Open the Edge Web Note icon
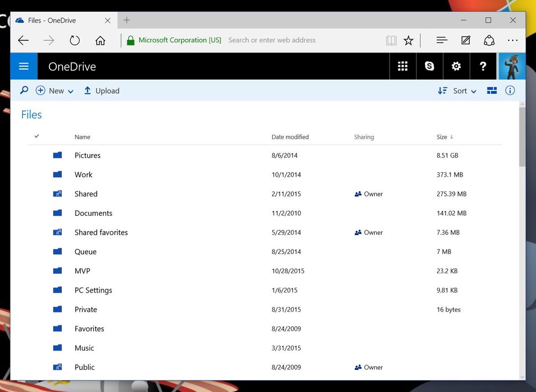 click(466, 40)
